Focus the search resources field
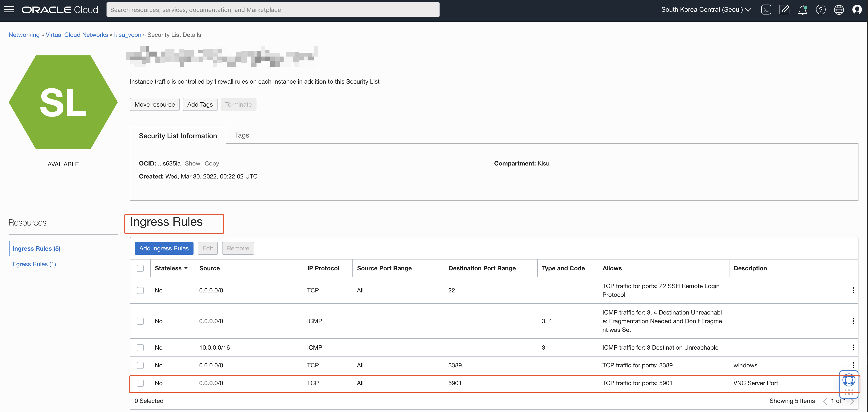The image size is (868, 412). pos(273,10)
